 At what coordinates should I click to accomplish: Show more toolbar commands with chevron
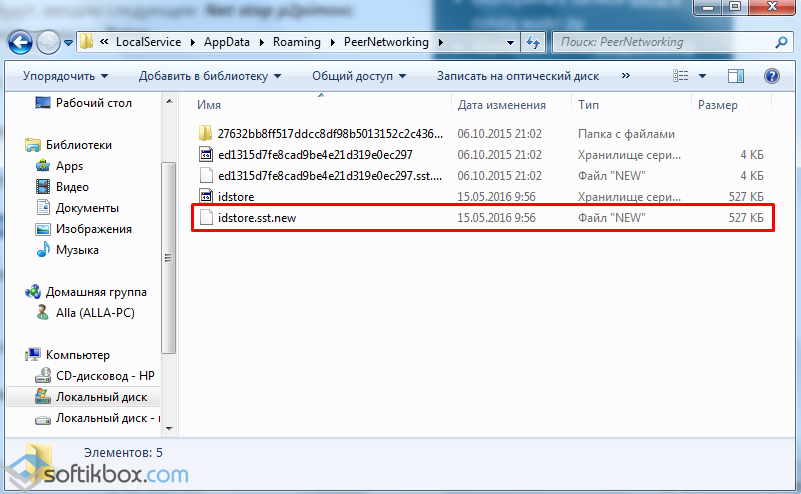(x=626, y=76)
